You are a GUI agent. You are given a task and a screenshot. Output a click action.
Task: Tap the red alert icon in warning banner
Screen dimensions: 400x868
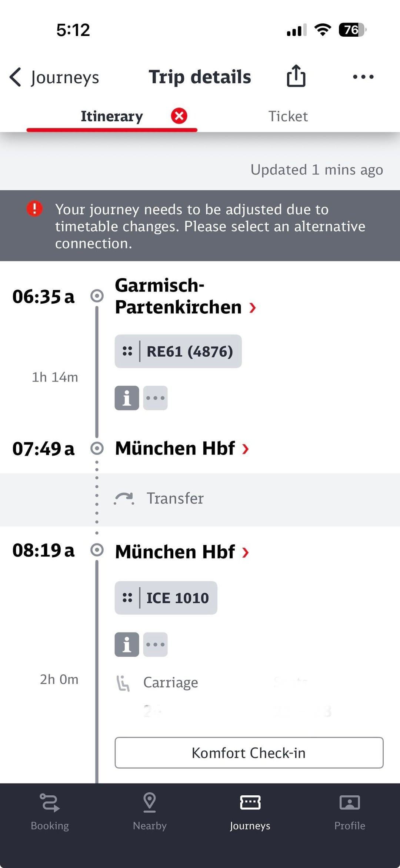coord(34,209)
